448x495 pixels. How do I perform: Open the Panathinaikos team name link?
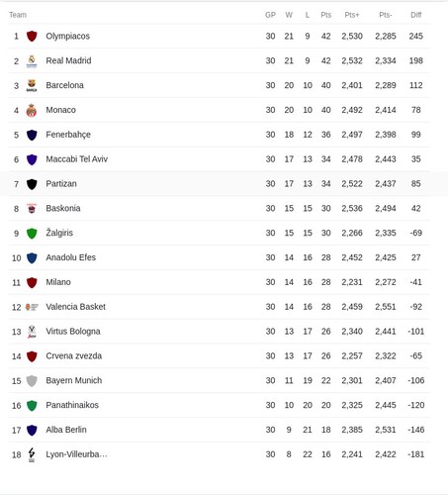[x=72, y=405]
